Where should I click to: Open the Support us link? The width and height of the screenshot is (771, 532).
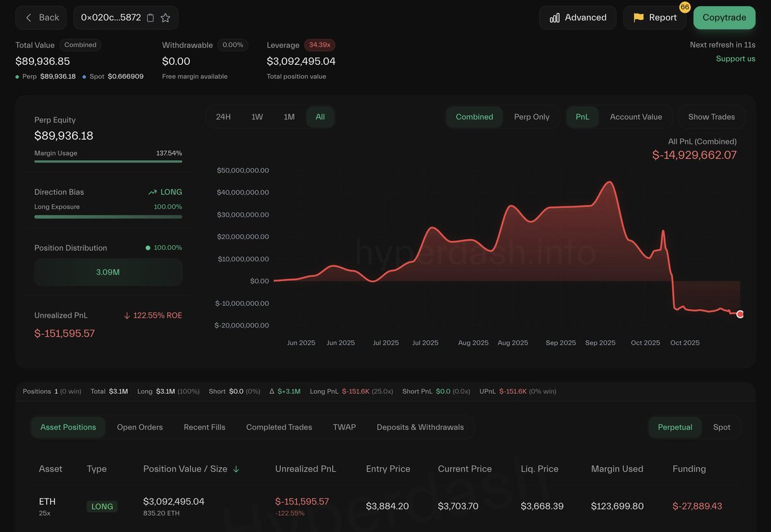(x=736, y=58)
